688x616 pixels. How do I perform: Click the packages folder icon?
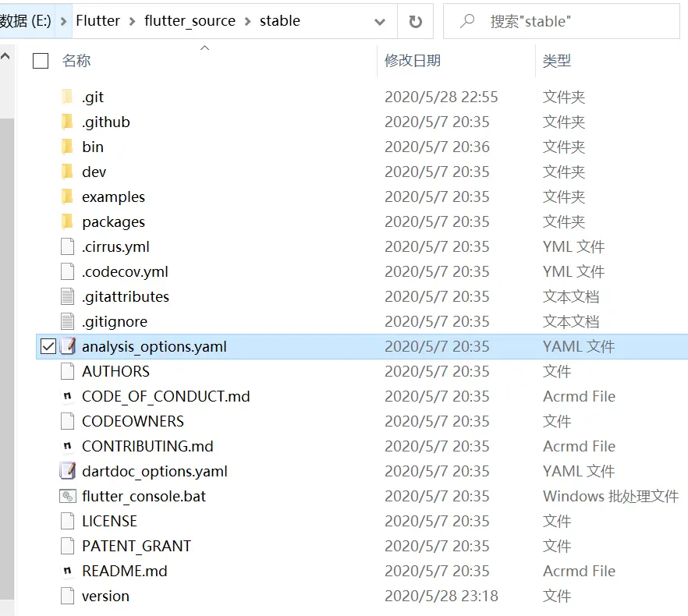tap(67, 221)
